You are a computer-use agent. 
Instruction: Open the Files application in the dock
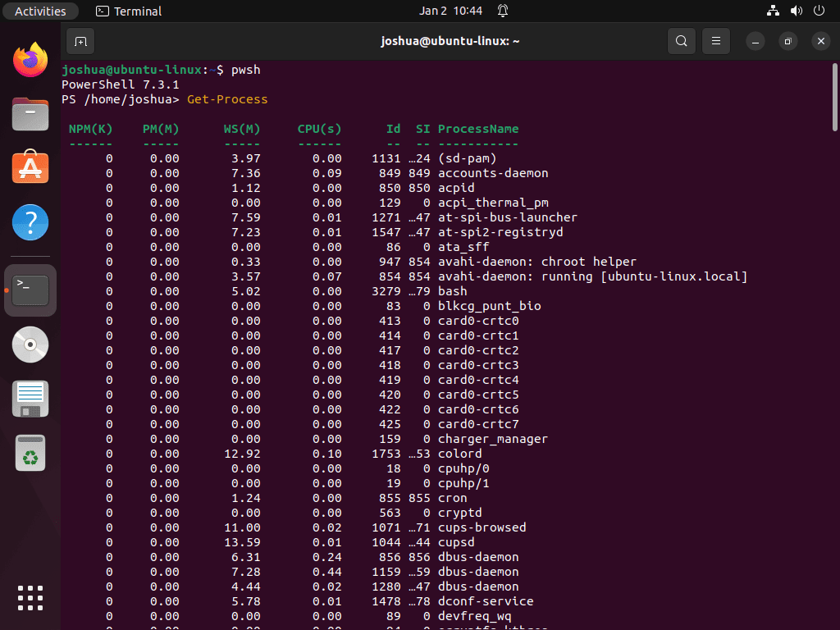point(30,113)
